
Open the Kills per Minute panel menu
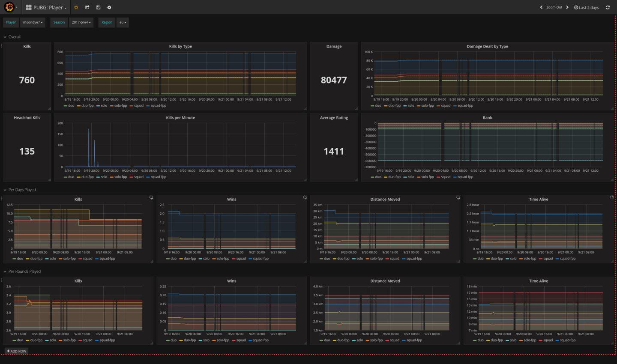[x=180, y=118]
